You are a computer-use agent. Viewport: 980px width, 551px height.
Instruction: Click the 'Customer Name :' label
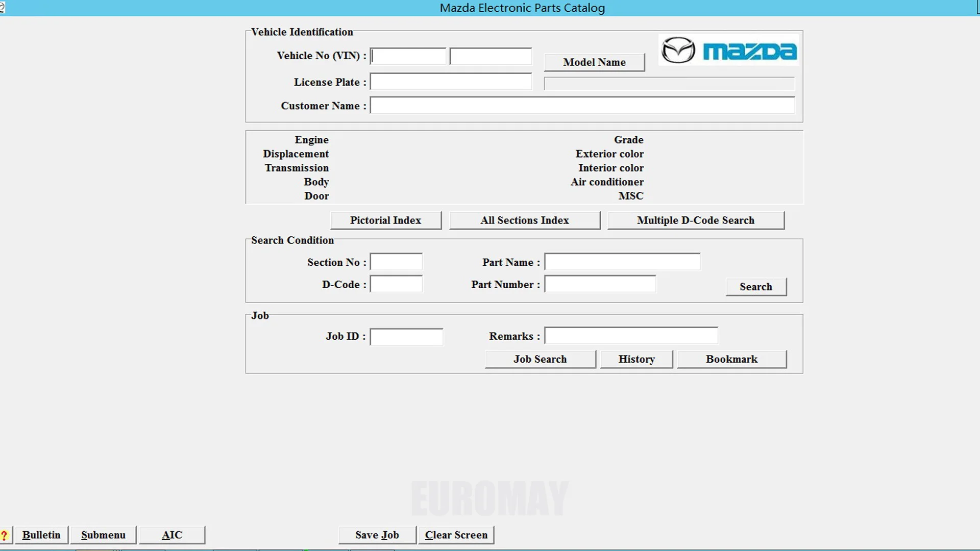(324, 106)
